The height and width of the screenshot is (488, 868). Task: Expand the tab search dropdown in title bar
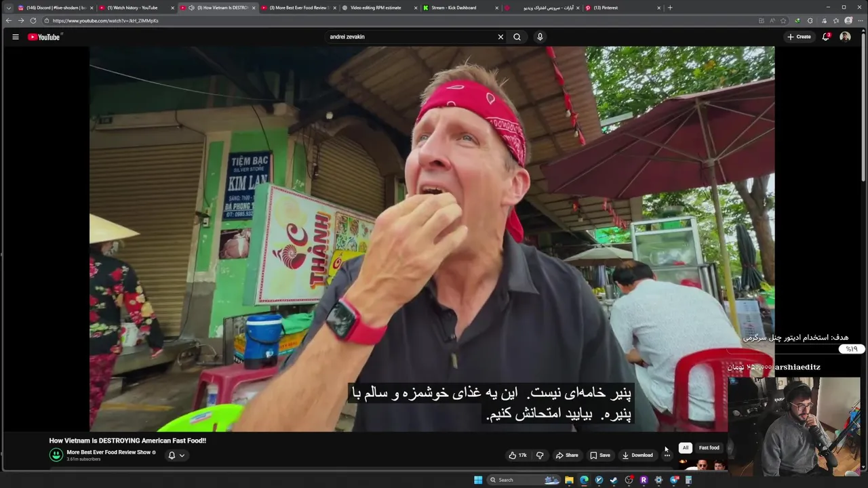(8, 7)
